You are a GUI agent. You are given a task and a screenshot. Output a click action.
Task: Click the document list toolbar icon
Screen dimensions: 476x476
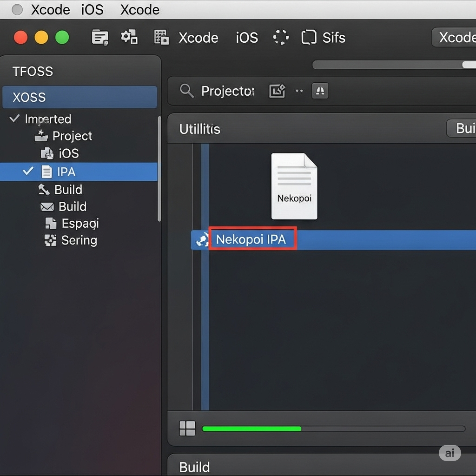[x=100, y=38]
